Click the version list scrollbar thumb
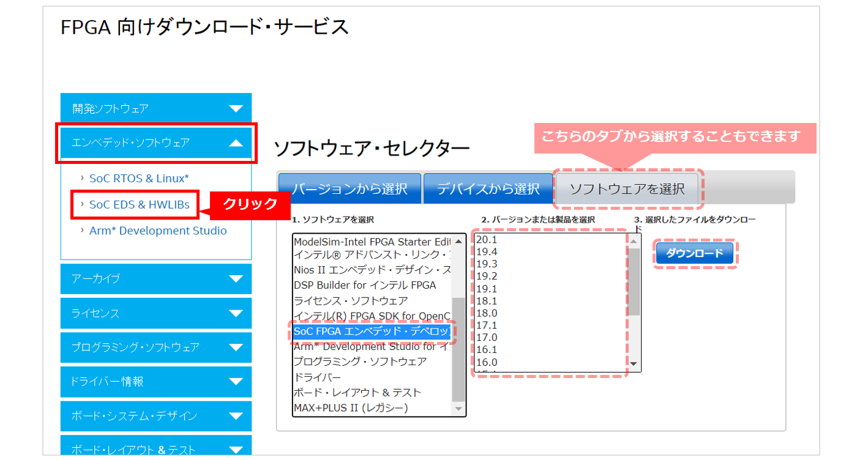868x460 pixels. pos(634,282)
